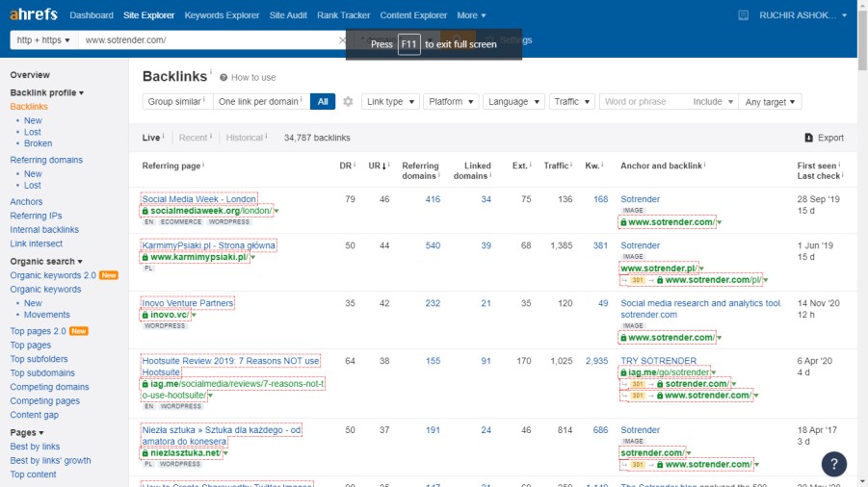Image resolution: width=868 pixels, height=487 pixels.
Task: Open the RUCHIR ASHOK account menu
Action: pyautogui.click(x=802, y=15)
